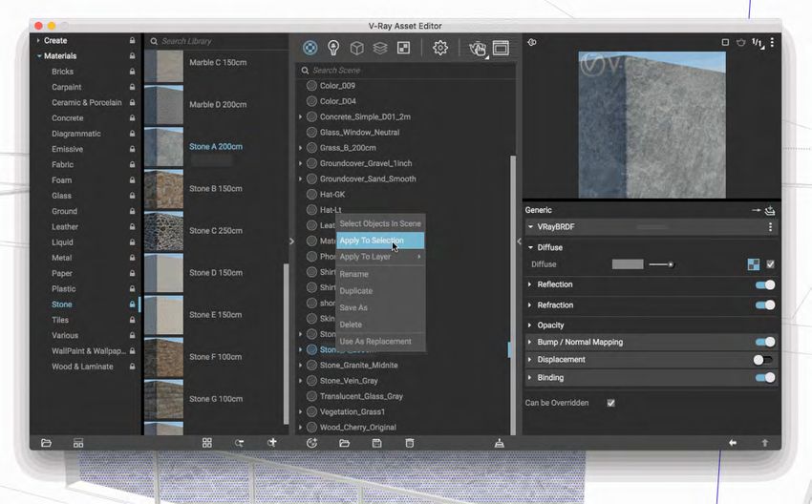Collapse the right panel arrow handle

pos(519,241)
